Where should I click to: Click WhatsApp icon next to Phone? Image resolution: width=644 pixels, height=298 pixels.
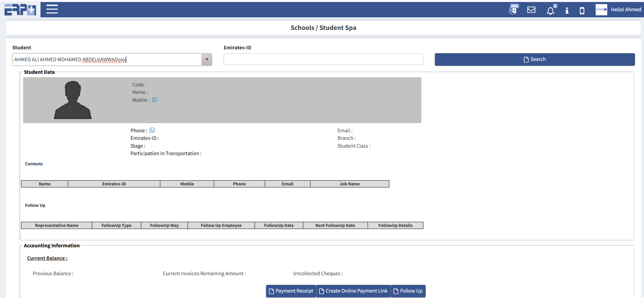coord(152,130)
